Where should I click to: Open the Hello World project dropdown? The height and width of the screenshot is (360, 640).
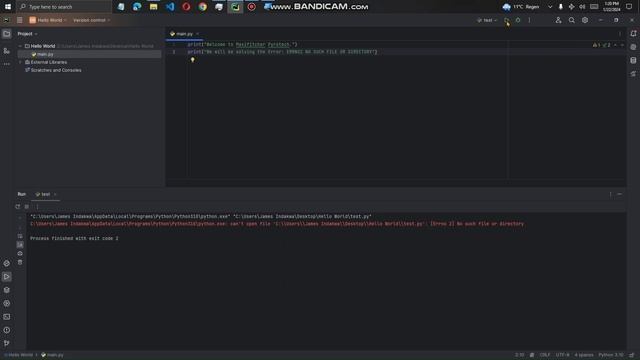tap(48, 20)
